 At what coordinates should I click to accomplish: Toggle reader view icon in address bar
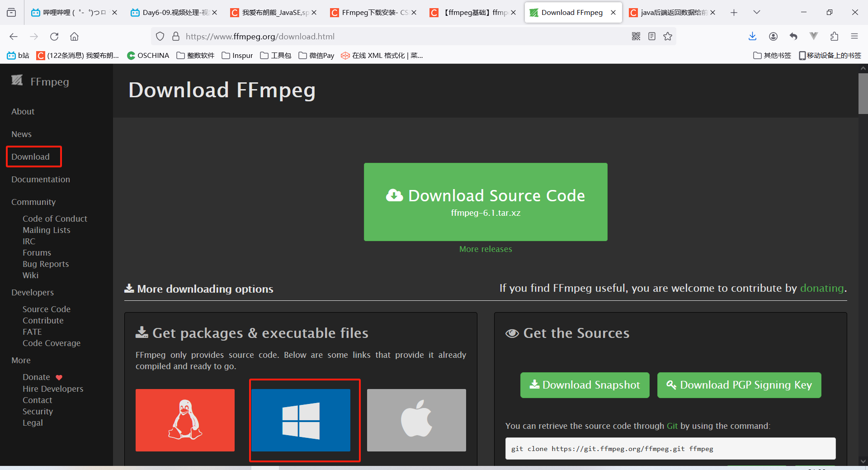click(x=652, y=37)
